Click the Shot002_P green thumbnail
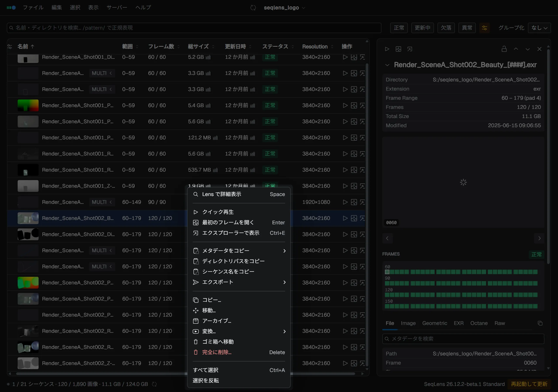The width and height of the screenshot is (558, 392). tap(28, 283)
